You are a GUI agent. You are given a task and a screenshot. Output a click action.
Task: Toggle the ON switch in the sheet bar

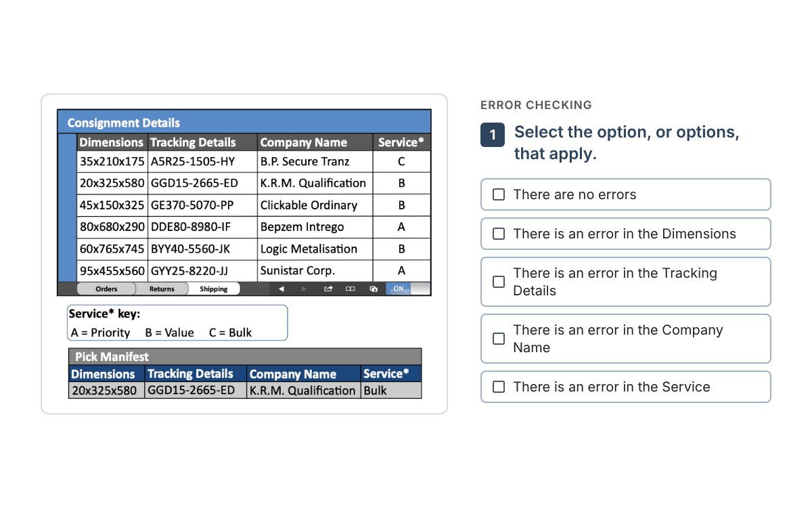408,289
